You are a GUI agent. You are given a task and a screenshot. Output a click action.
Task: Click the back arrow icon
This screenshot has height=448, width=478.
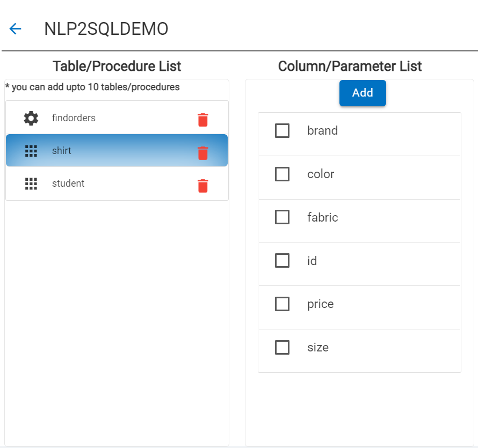coord(15,29)
